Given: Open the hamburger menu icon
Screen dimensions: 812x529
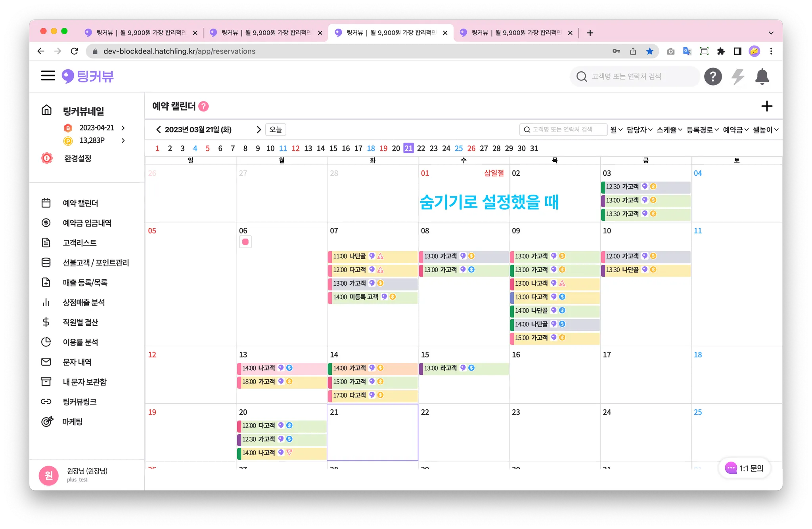Looking at the screenshot, I should (x=48, y=76).
